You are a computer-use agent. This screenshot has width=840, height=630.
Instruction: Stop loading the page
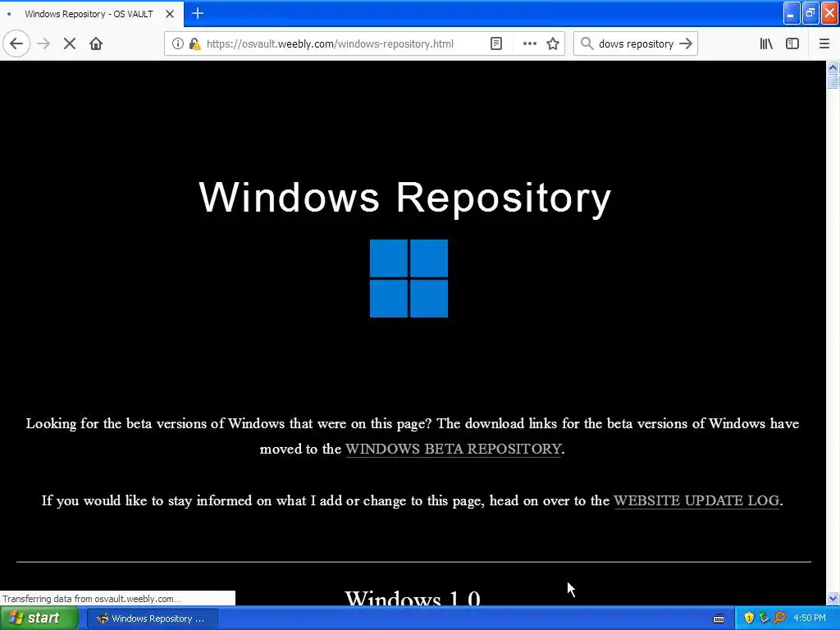pos(70,43)
